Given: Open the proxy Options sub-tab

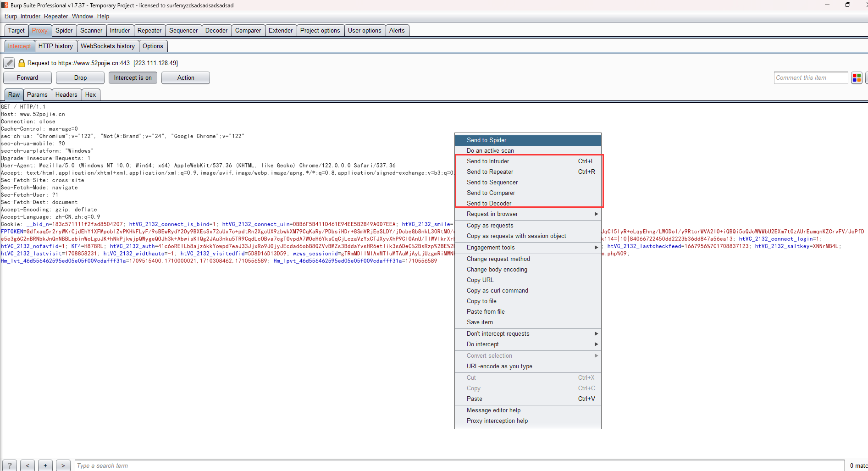Looking at the screenshot, I should [x=153, y=46].
